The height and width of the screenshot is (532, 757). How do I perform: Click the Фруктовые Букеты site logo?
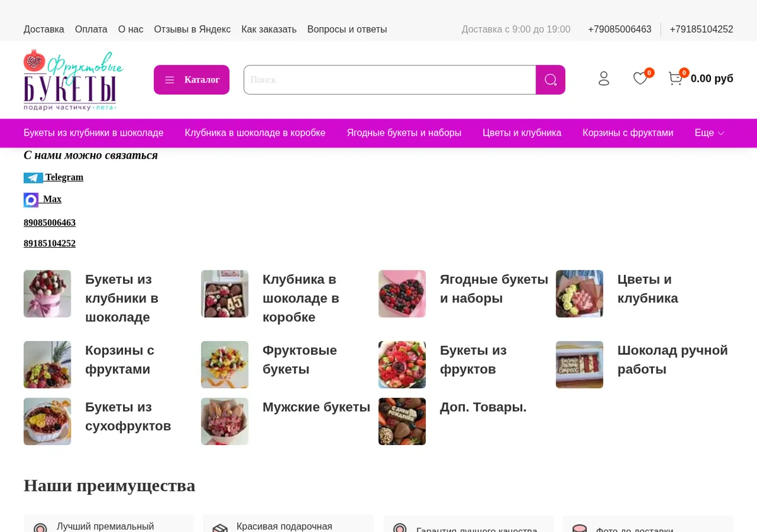click(73, 80)
